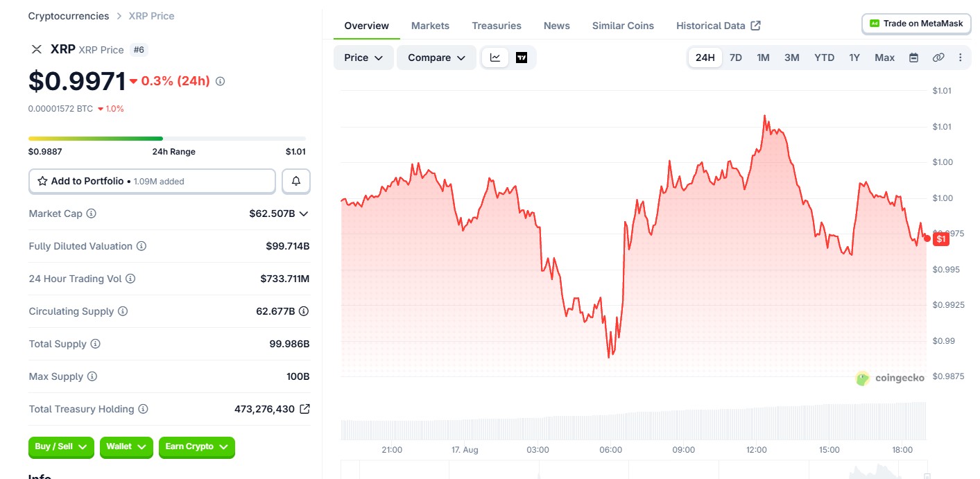Image resolution: width=980 pixels, height=479 pixels.
Task: Click info icon next to 24 Hour Trading Vol
Action: coord(130,279)
